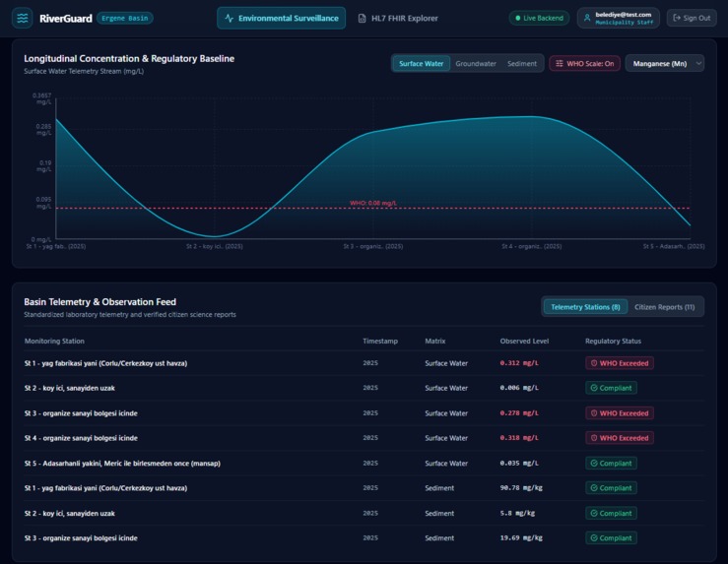
Task: Switch to Citizen Reports (11) tab
Action: [664, 307]
